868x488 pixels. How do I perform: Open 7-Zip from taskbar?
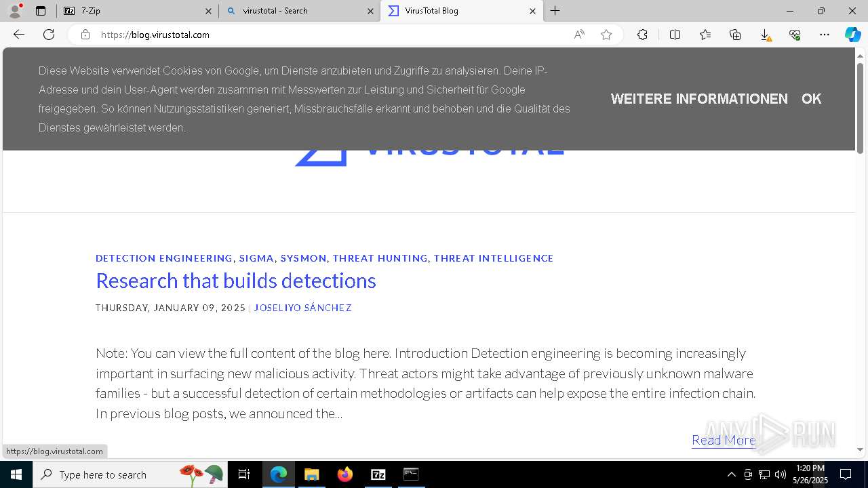pyautogui.click(x=378, y=474)
